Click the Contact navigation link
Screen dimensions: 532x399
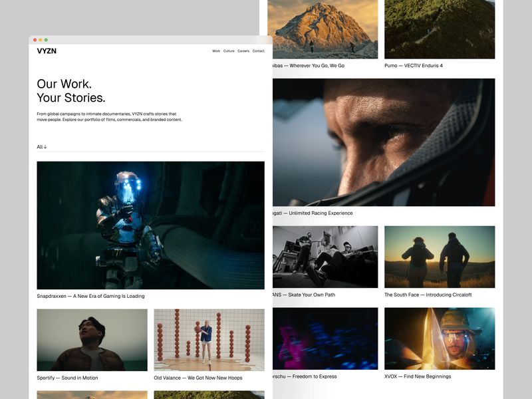[257, 51]
